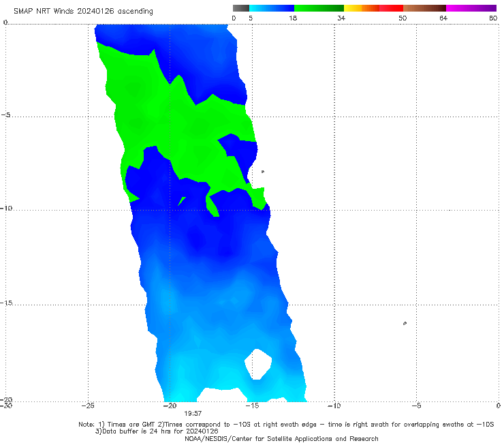The width and height of the screenshot is (504, 443).
Task: Click the "-10" label on the horizontal longitude axis
Action: tap(334, 406)
